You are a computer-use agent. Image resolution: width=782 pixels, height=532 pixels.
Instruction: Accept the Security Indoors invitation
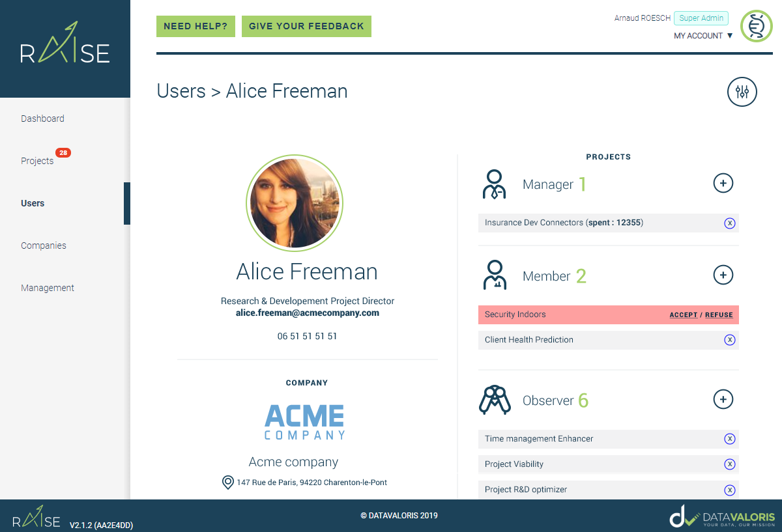click(x=684, y=315)
